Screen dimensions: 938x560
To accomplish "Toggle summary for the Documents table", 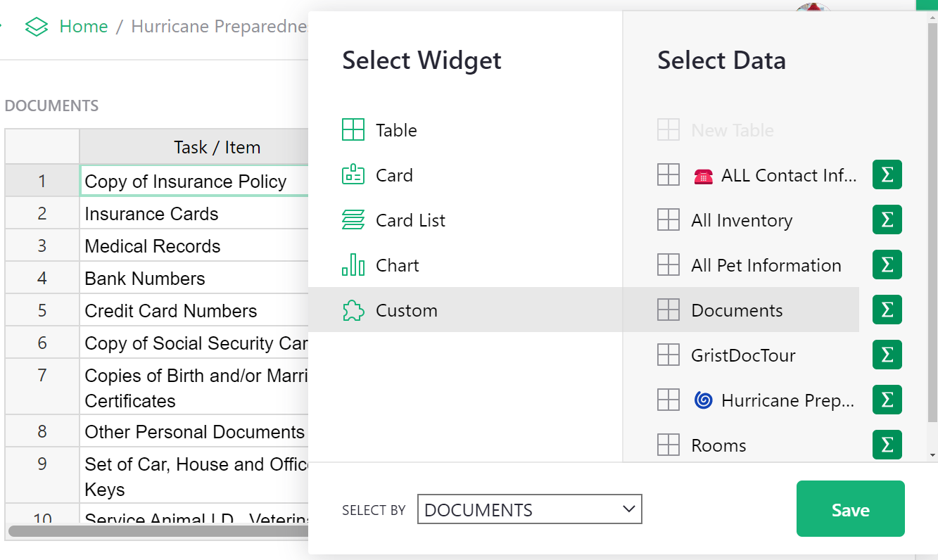I will (x=887, y=310).
